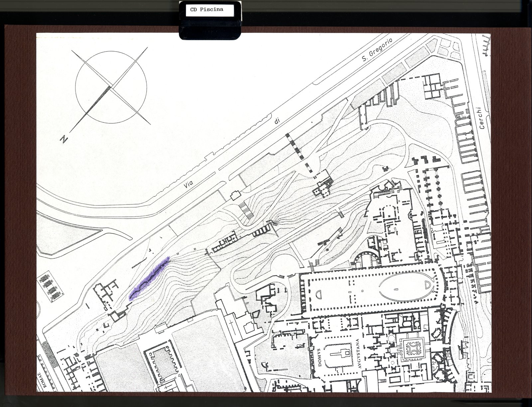Click the "N" compass letter
The height and width of the screenshot is (407, 532).
[64, 139]
